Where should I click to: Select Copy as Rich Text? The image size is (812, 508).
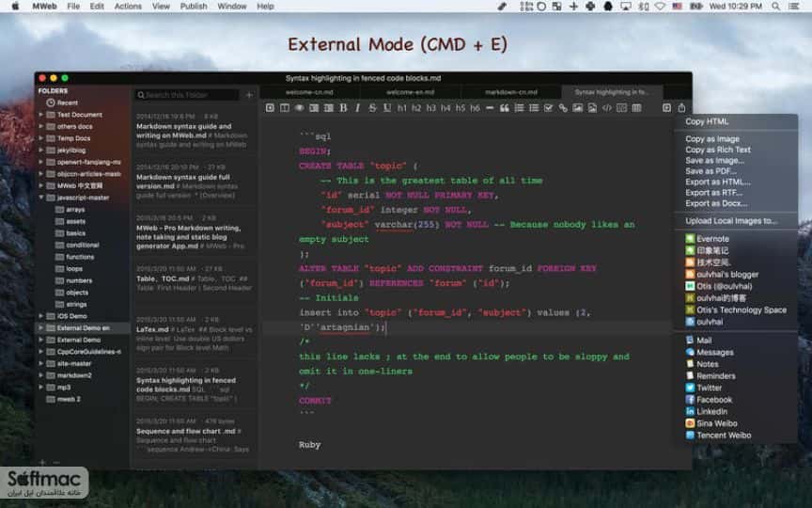click(718, 150)
